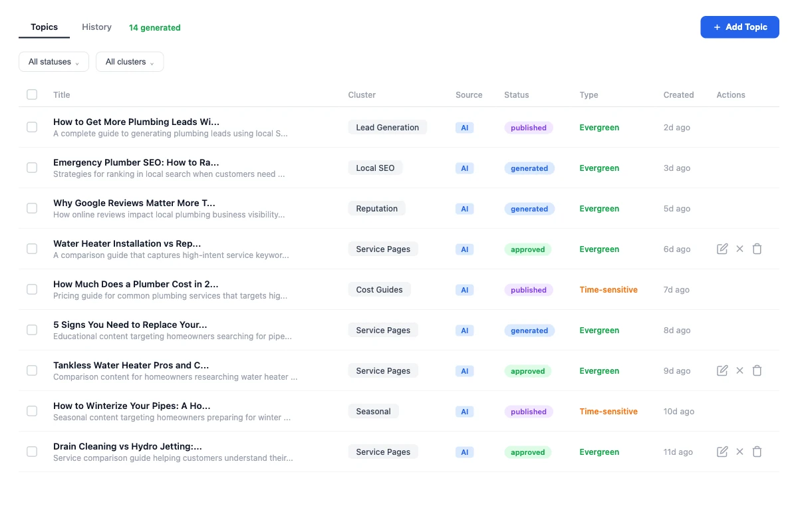This screenshot has width=798, height=532.
Task: Check the box for Emergency Plumber SEO row
Action: (x=32, y=168)
